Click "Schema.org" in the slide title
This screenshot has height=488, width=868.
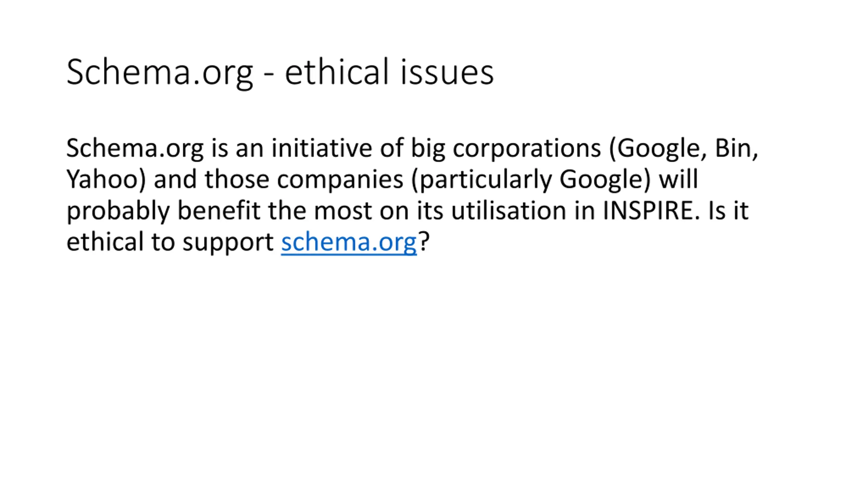159,72
